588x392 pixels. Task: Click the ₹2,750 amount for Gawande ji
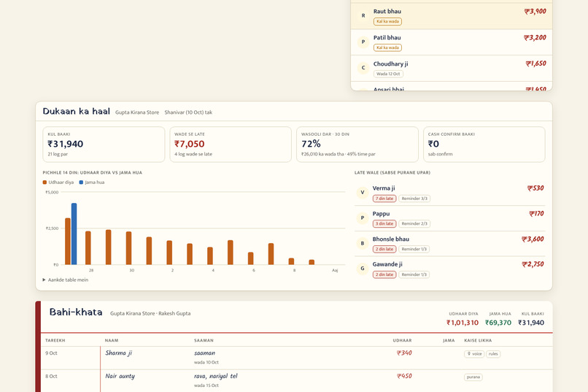click(x=533, y=264)
